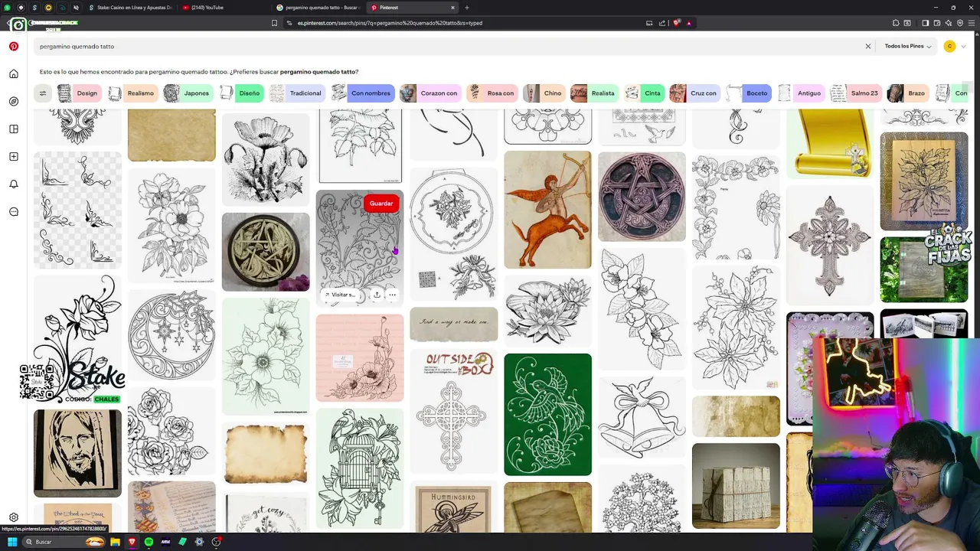Open the user profile avatar C
The height and width of the screenshot is (551, 980).
click(949, 47)
